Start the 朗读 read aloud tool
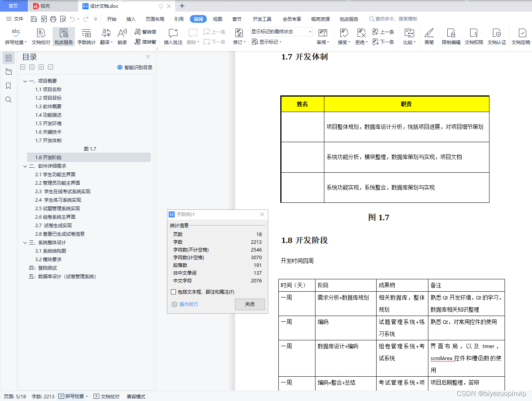This screenshot has width=532, height=401. pos(122,37)
